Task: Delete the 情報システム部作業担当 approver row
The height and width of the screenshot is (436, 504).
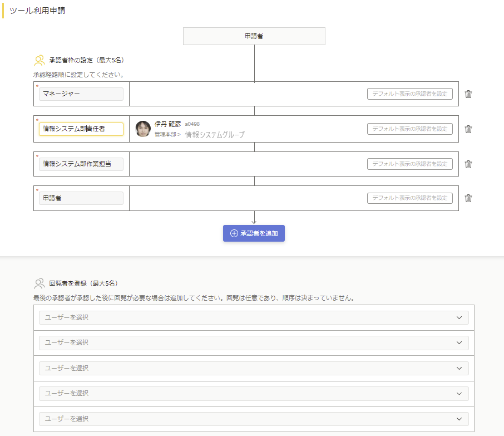Action: pyautogui.click(x=468, y=164)
